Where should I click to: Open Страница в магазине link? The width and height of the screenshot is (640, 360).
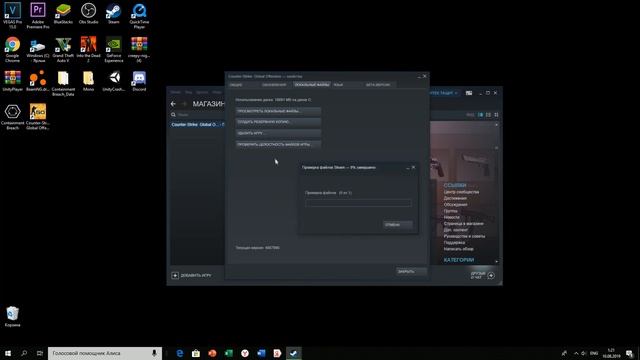[463, 224]
